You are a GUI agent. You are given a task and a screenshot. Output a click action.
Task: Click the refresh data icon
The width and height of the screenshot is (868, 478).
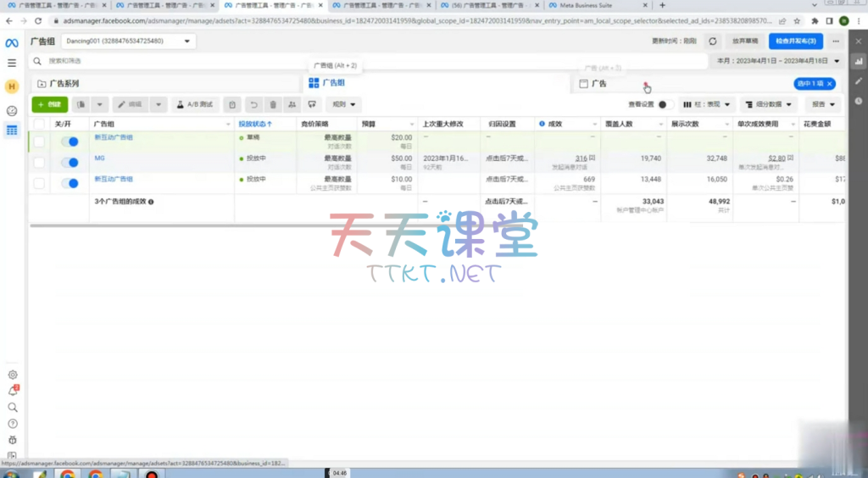click(713, 41)
